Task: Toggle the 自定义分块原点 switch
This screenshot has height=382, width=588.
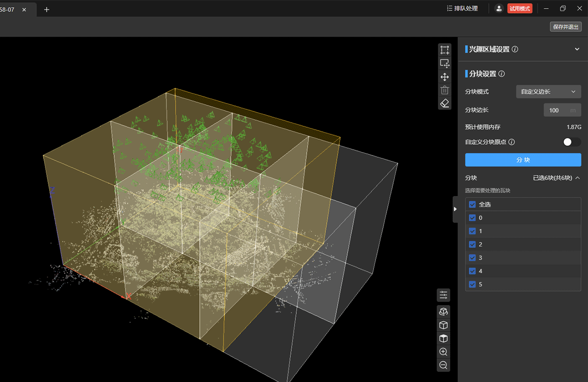Action: click(572, 142)
